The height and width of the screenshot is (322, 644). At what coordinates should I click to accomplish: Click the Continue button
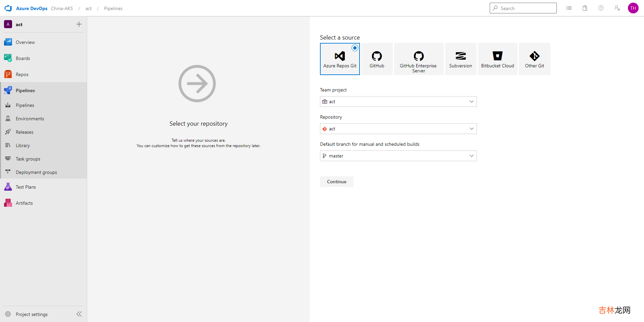(337, 182)
